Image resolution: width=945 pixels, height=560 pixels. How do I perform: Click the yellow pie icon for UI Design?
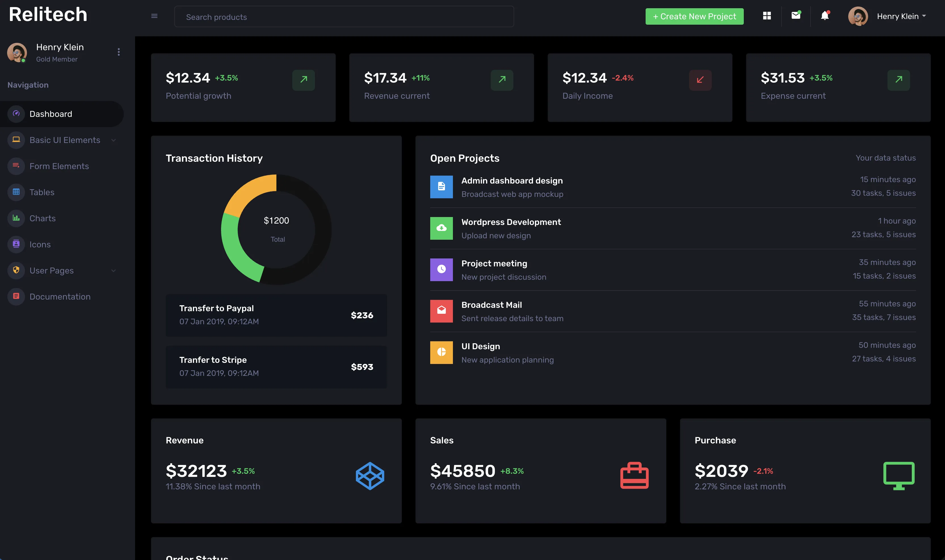click(x=442, y=352)
